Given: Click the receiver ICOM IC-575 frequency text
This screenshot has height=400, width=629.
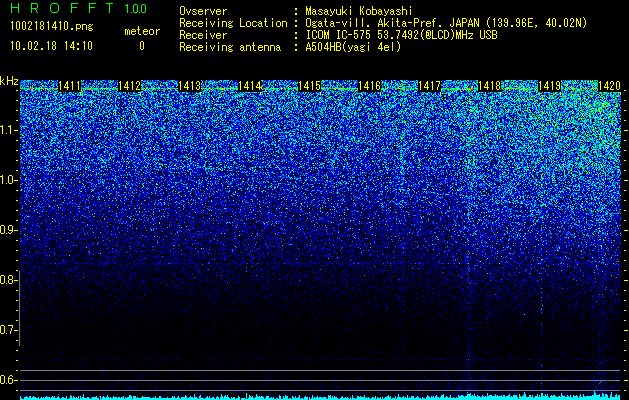Looking at the screenshot, I should tap(401, 35).
